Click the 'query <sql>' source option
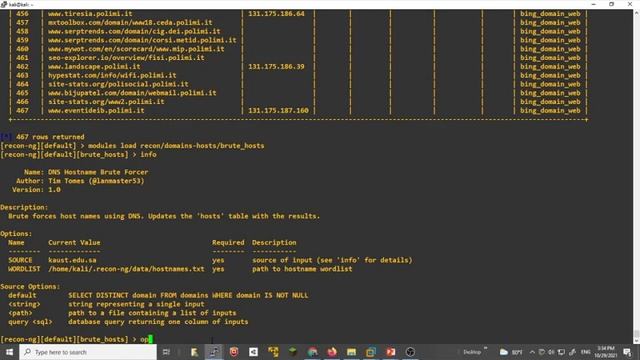The image size is (640, 360). pos(30,322)
